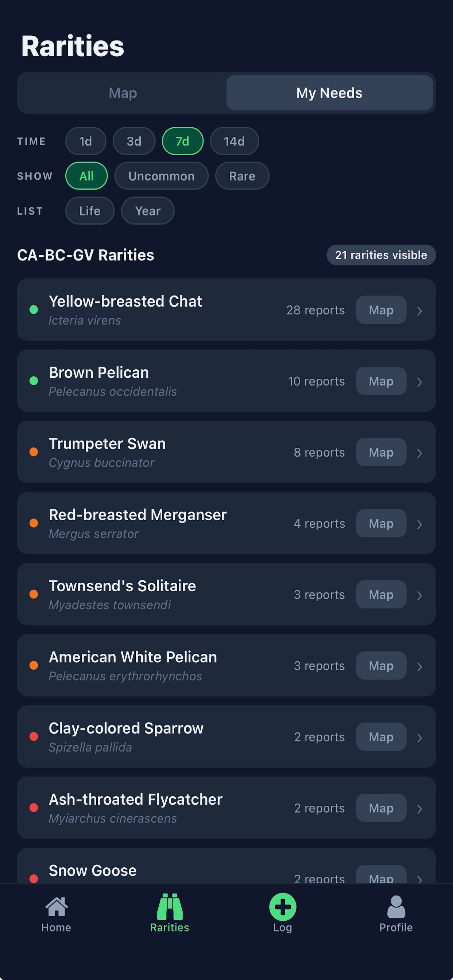Select the 14d time filter

pos(235,141)
